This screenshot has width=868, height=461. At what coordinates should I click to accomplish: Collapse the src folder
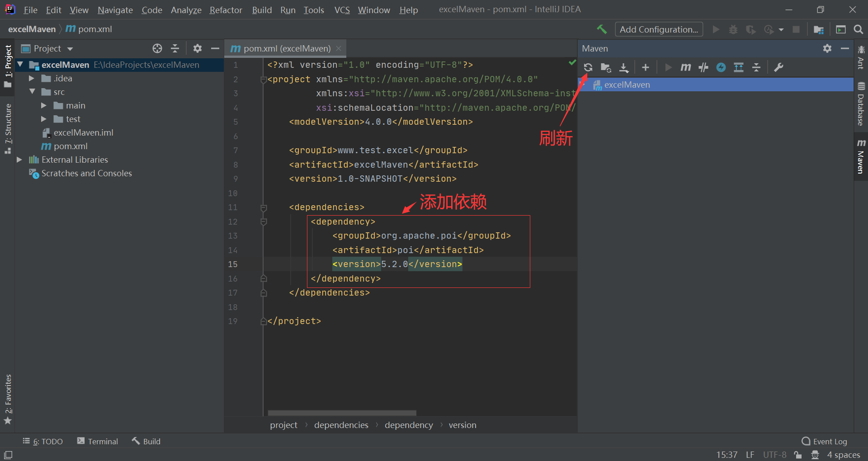click(x=32, y=92)
